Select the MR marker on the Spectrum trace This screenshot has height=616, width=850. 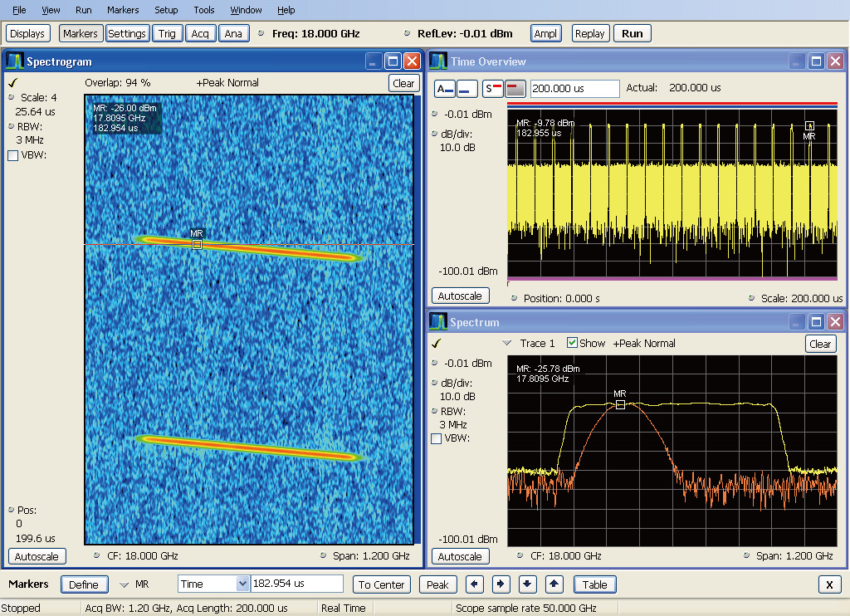621,404
